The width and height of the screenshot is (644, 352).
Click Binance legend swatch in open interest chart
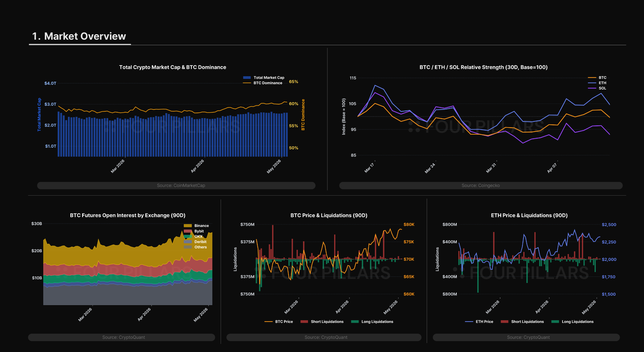188,225
